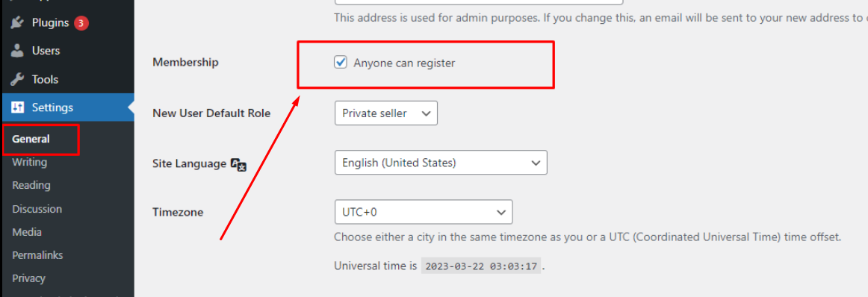Click the Tools wrench icon
Image resolution: width=868 pixels, height=297 pixels.
pyautogui.click(x=18, y=79)
